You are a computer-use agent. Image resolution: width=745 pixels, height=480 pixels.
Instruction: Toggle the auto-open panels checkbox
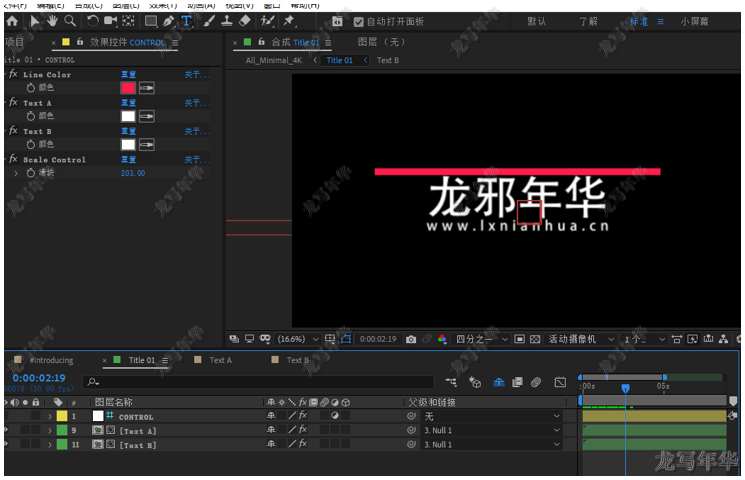(x=359, y=22)
